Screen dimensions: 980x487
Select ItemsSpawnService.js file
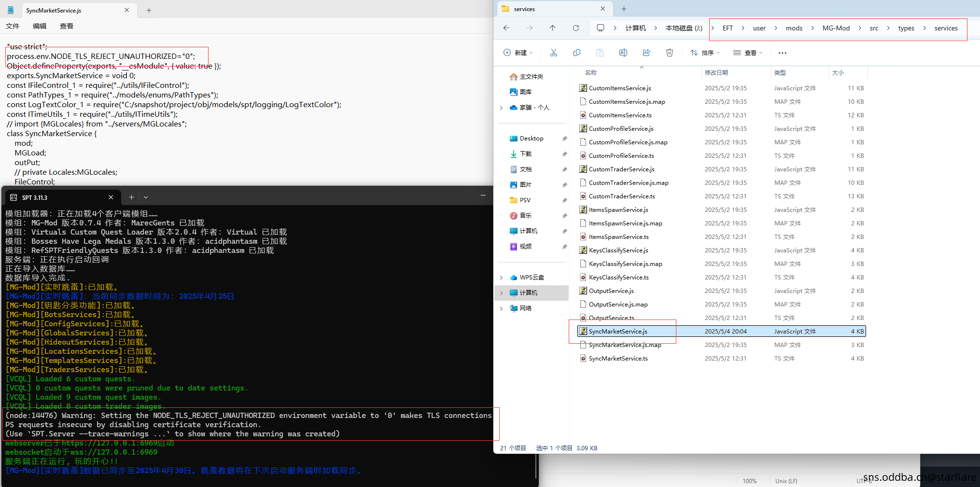(618, 210)
